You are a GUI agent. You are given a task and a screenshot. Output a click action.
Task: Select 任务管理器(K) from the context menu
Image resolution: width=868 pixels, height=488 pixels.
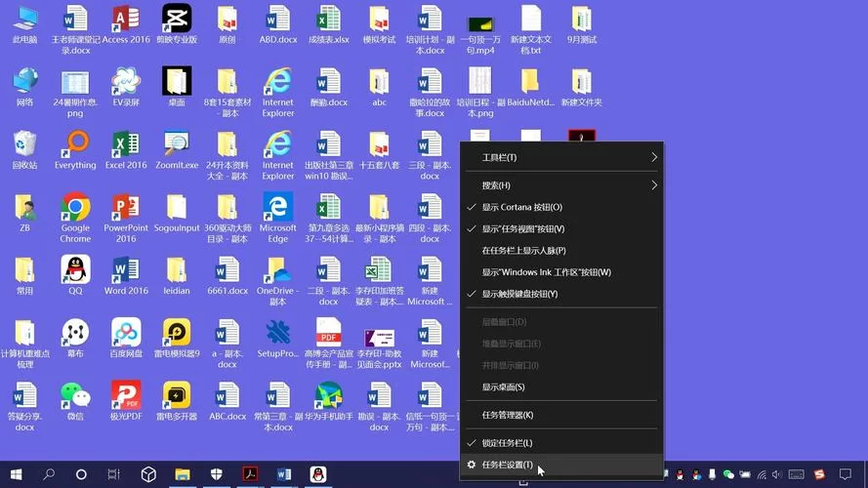(508, 415)
